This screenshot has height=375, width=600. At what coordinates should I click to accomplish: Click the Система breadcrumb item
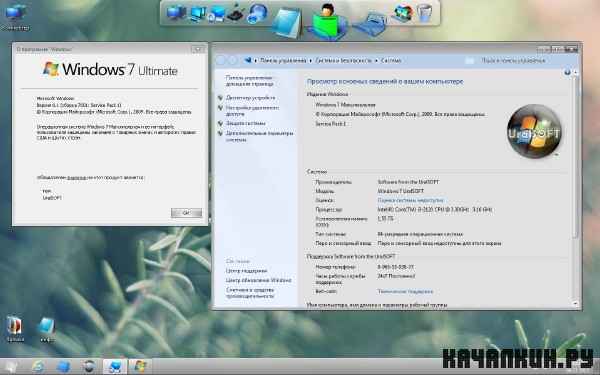coord(391,60)
